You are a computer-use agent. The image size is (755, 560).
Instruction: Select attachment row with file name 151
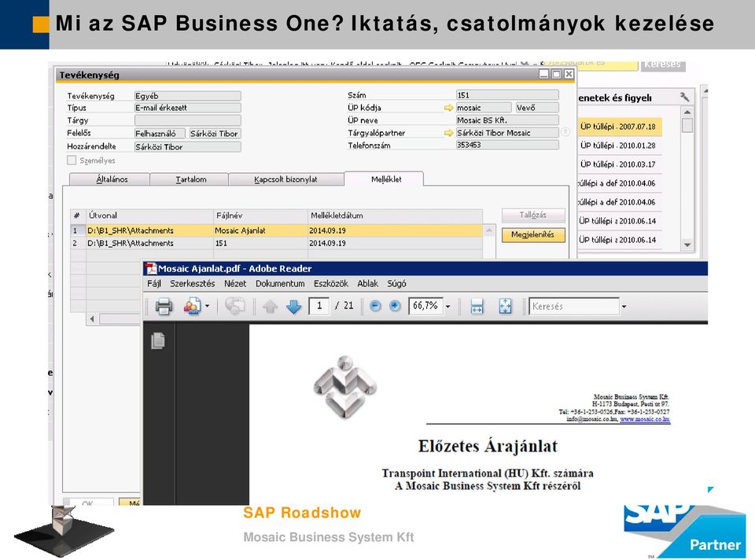tap(276, 243)
